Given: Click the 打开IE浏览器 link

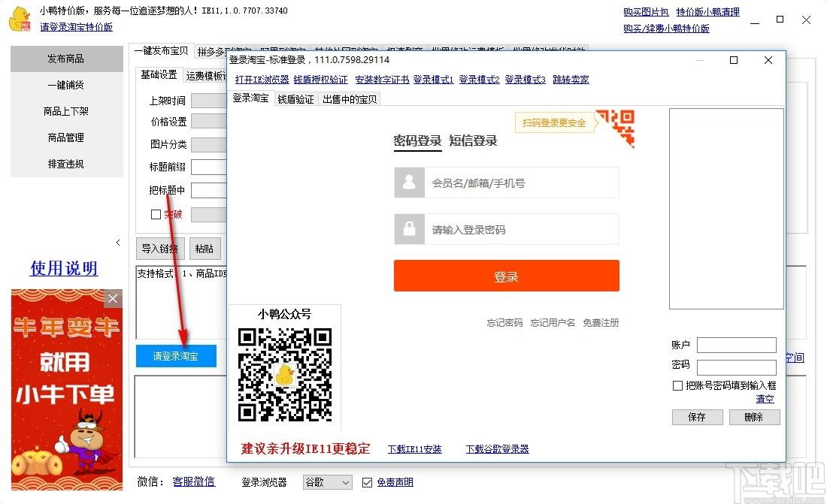Looking at the screenshot, I should tap(262, 80).
